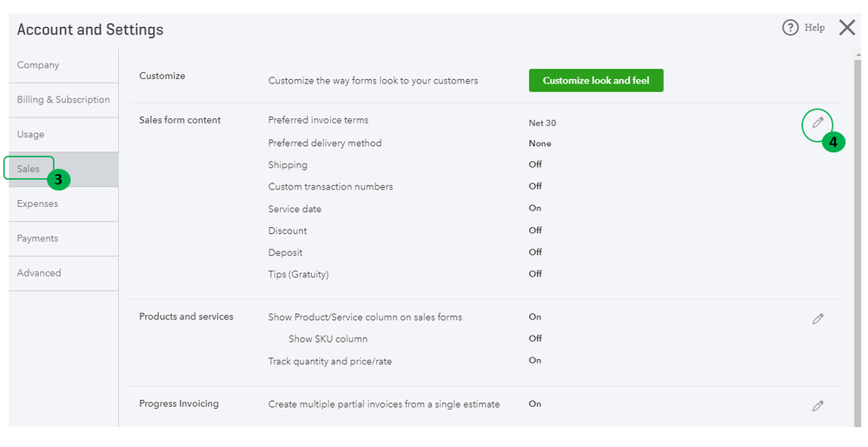Viewport: 868px width, 447px height.
Task: Edit Products and services pencil icon
Action: tap(817, 319)
